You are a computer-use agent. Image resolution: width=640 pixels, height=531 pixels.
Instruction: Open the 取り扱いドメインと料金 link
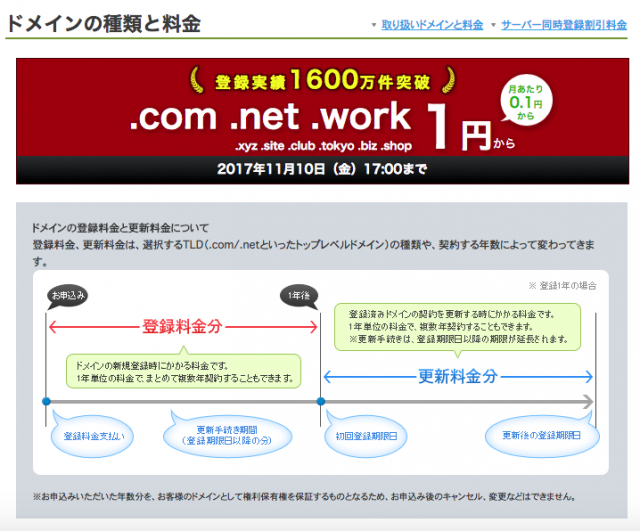pos(432,25)
